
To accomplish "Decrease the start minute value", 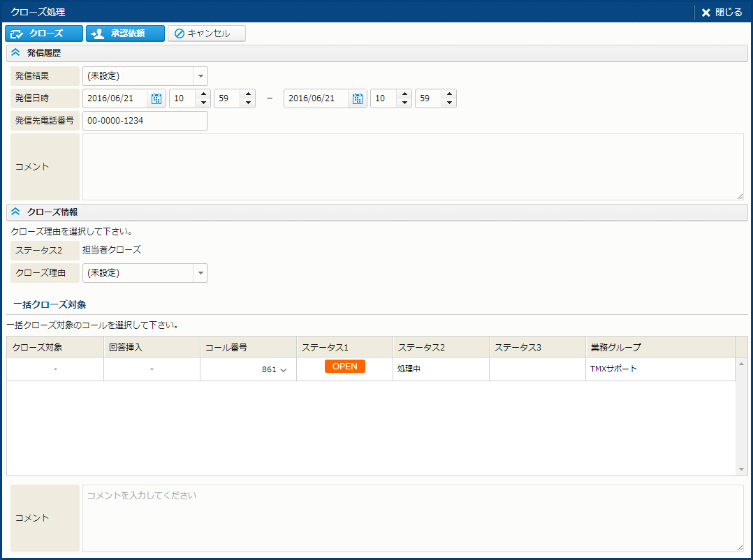I will [x=248, y=103].
